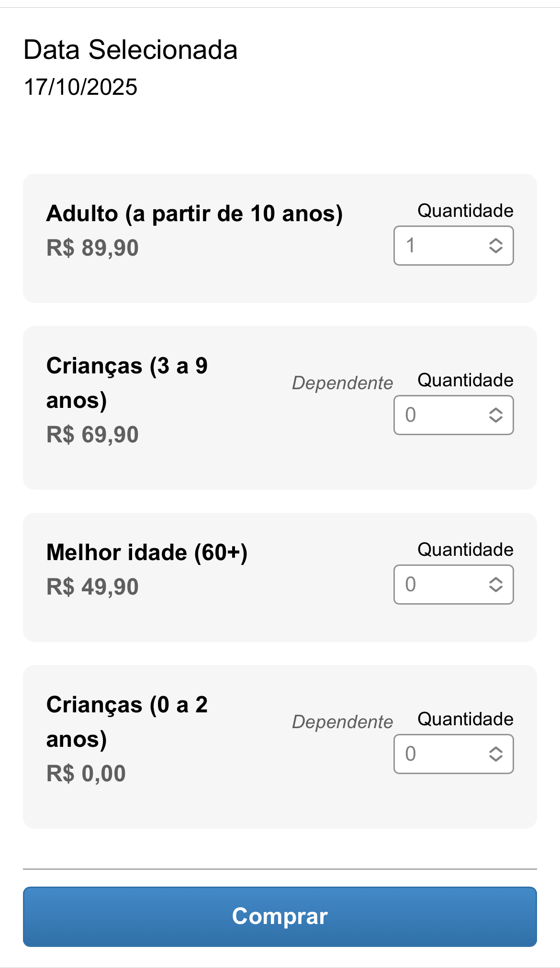This screenshot has height=968, width=560.
Task: Decrease Melhor idade (60+) quantity
Action: pos(496,589)
